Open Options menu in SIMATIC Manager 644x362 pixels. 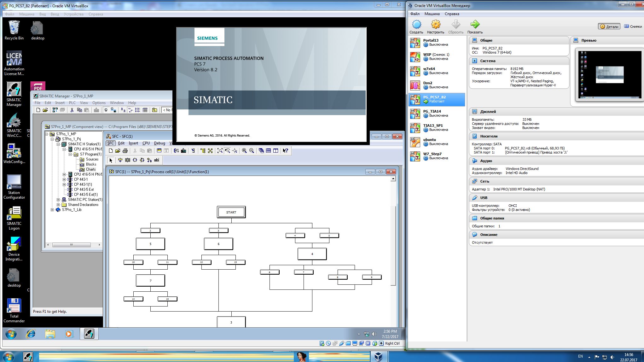click(99, 103)
